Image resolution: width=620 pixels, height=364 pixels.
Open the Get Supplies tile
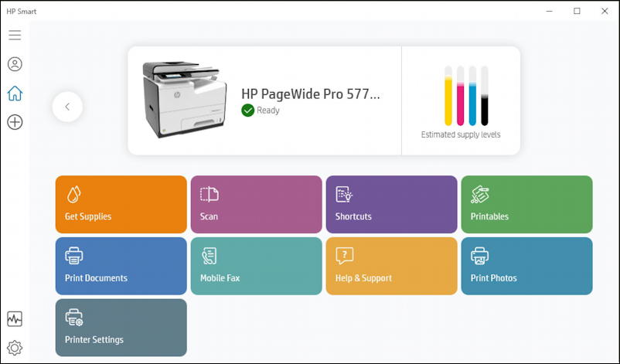pyautogui.click(x=121, y=204)
